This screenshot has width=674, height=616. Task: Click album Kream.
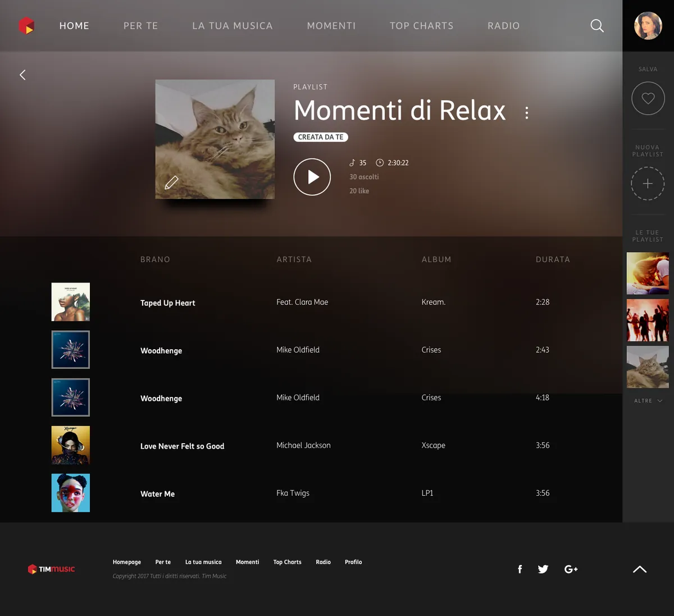(434, 302)
